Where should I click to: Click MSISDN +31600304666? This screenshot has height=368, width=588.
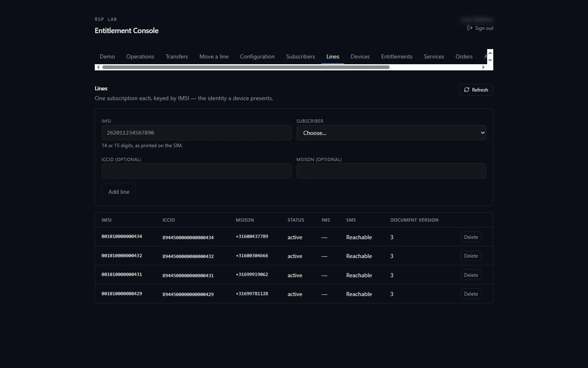coord(252,256)
